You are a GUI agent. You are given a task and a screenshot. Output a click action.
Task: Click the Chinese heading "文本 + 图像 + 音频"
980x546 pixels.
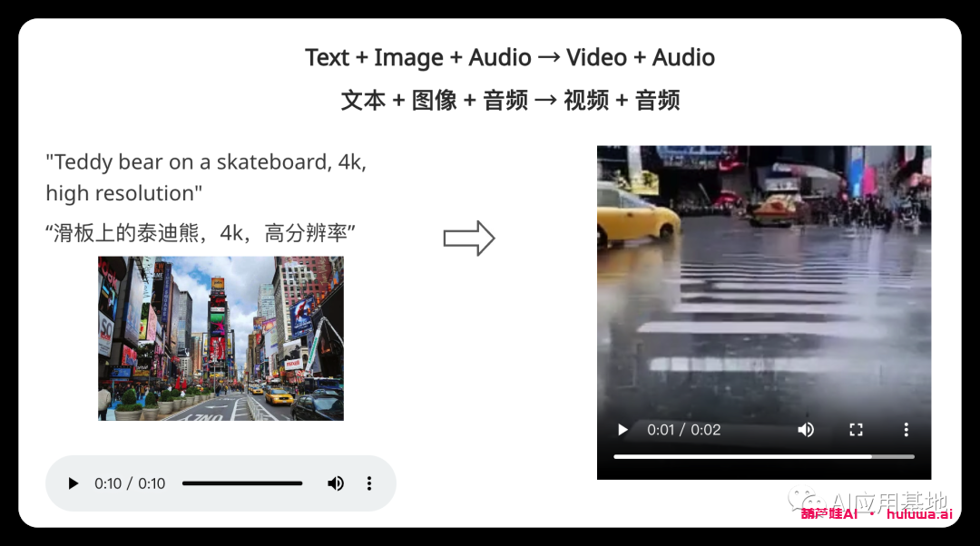510,100
